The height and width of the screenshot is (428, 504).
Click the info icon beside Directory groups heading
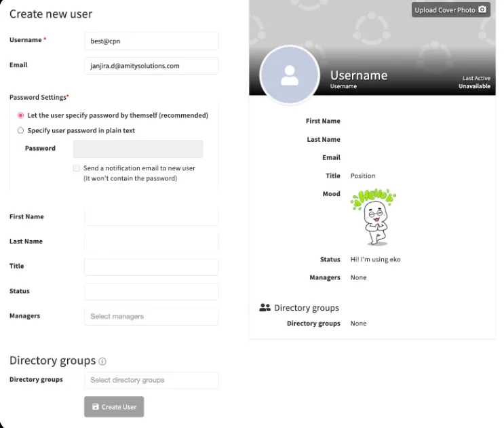(102, 362)
